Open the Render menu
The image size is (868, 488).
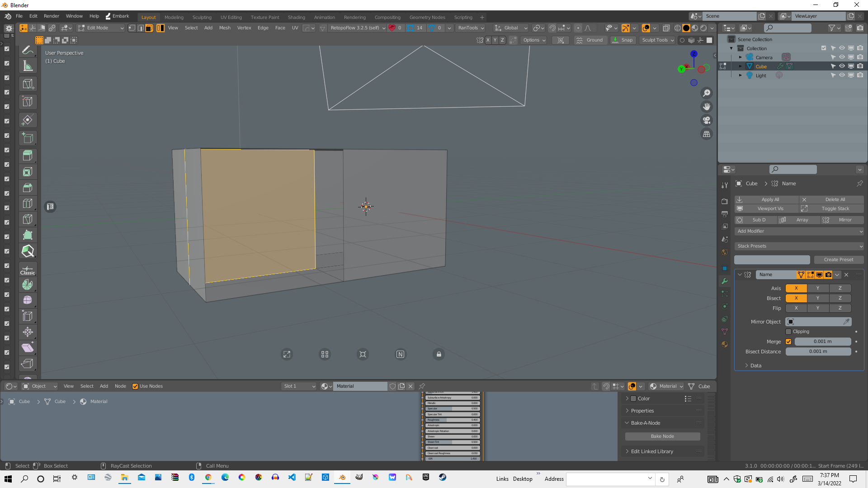click(x=52, y=16)
